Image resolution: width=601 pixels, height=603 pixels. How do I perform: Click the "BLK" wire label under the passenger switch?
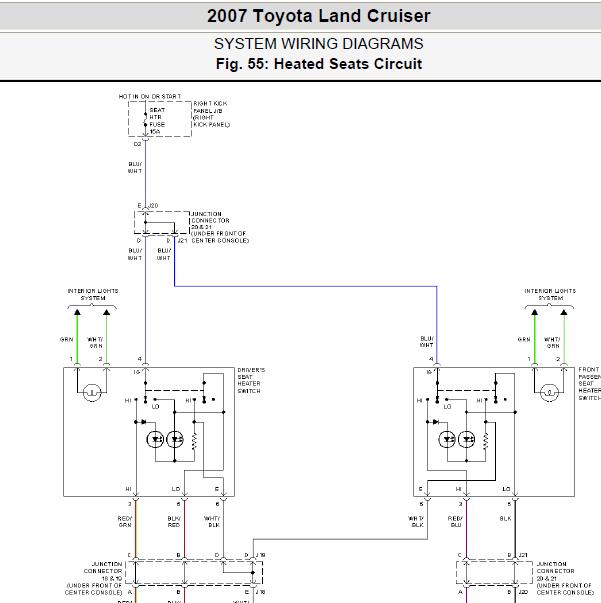pos(505,518)
